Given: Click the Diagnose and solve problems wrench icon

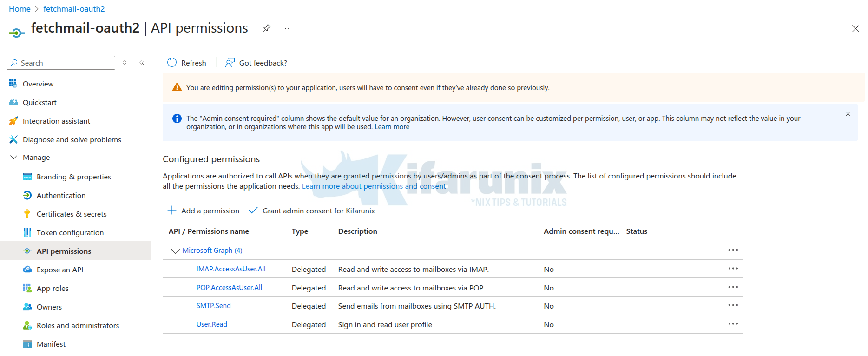Looking at the screenshot, I should pyautogui.click(x=13, y=139).
